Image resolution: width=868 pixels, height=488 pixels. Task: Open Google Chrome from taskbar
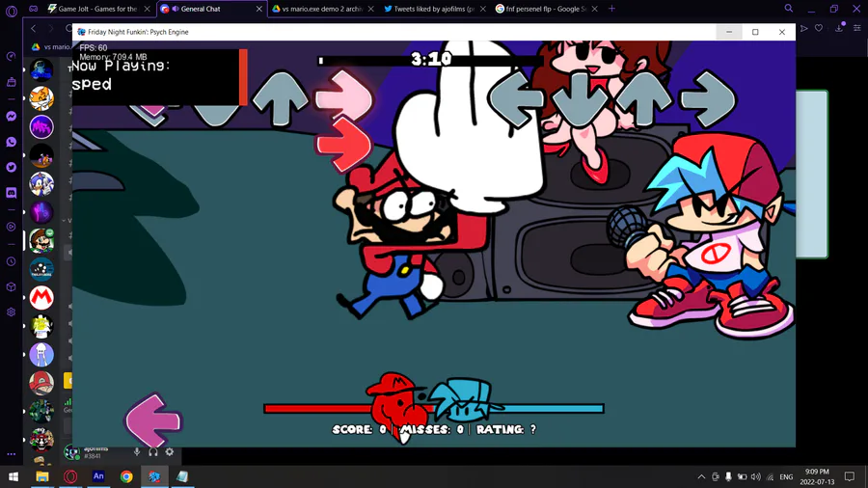tap(126, 476)
